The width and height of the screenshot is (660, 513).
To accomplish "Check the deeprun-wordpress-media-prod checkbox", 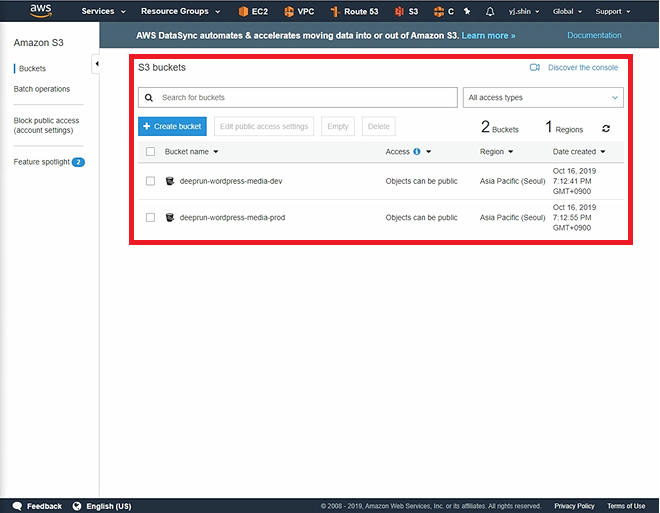I will 150,217.
